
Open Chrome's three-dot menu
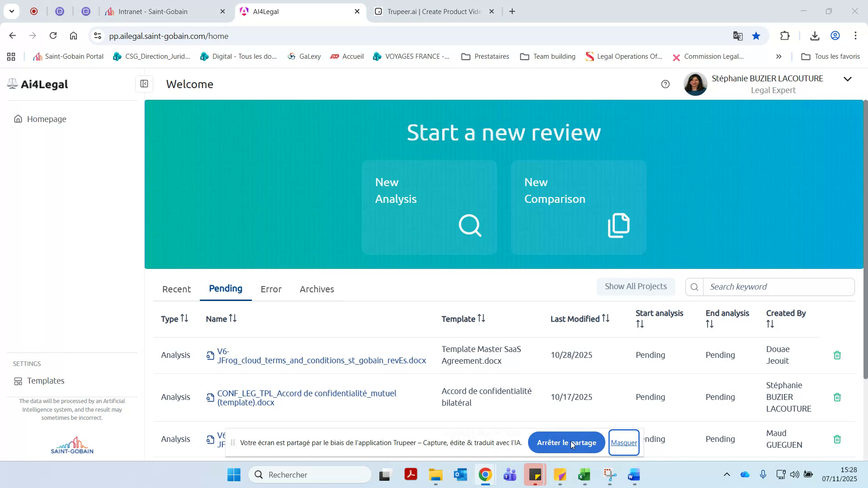[855, 36]
